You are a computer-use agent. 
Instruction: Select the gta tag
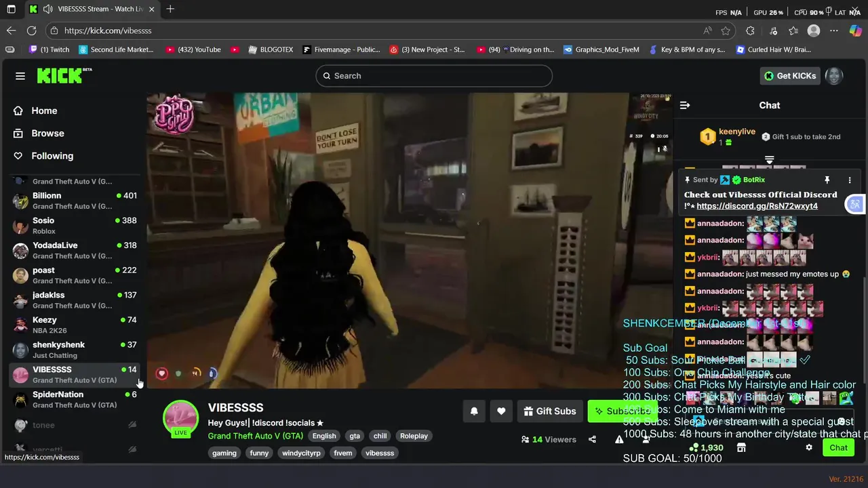355,436
